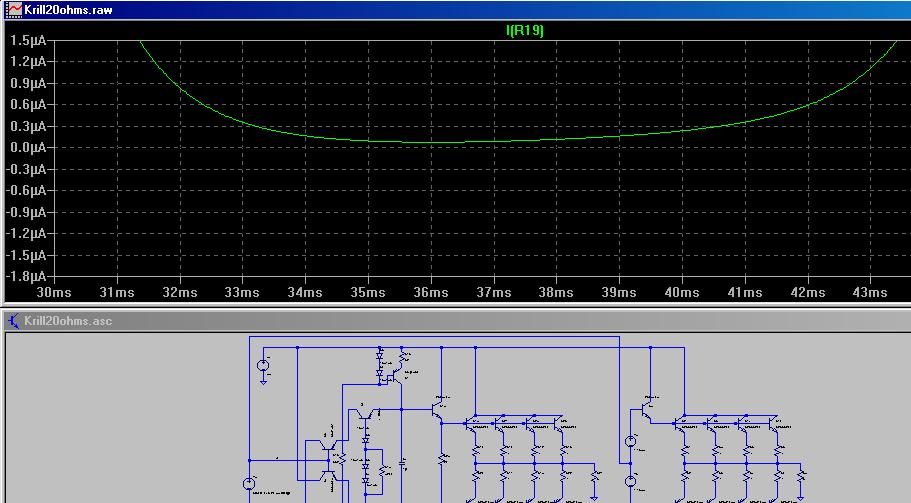Click the -0.3µA vertical axis label

pos(26,169)
